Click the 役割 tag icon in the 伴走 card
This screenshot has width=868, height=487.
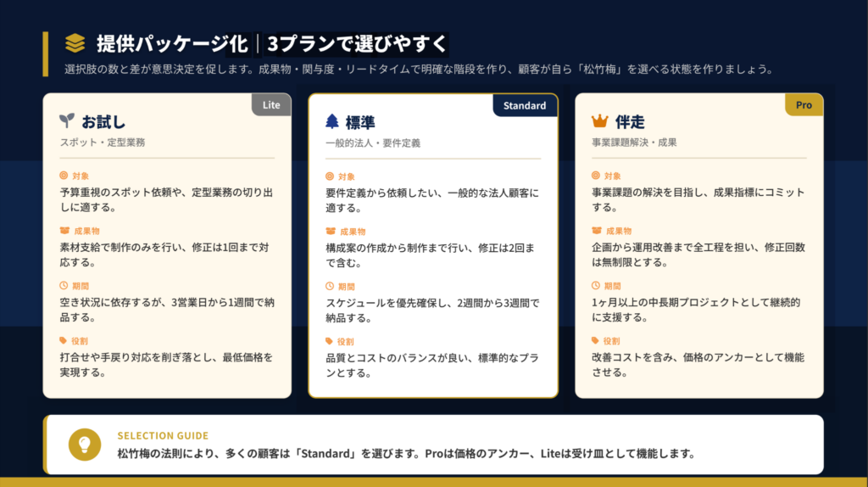point(596,341)
